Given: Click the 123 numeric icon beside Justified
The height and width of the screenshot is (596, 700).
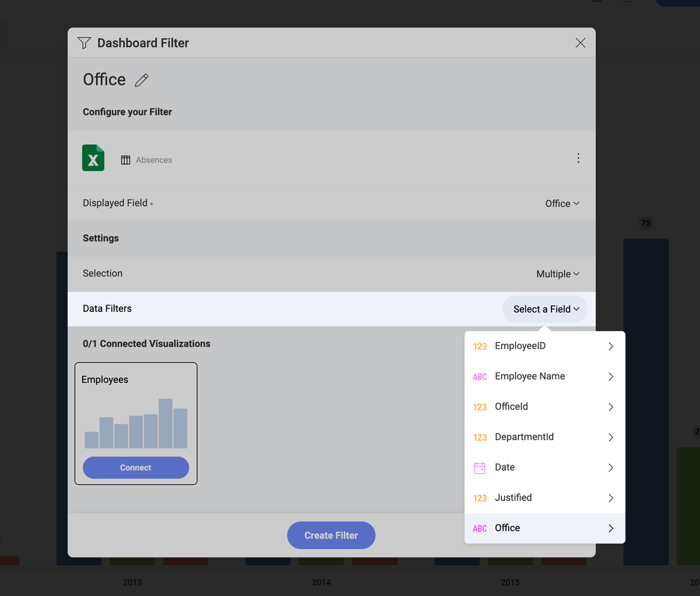Looking at the screenshot, I should [480, 498].
